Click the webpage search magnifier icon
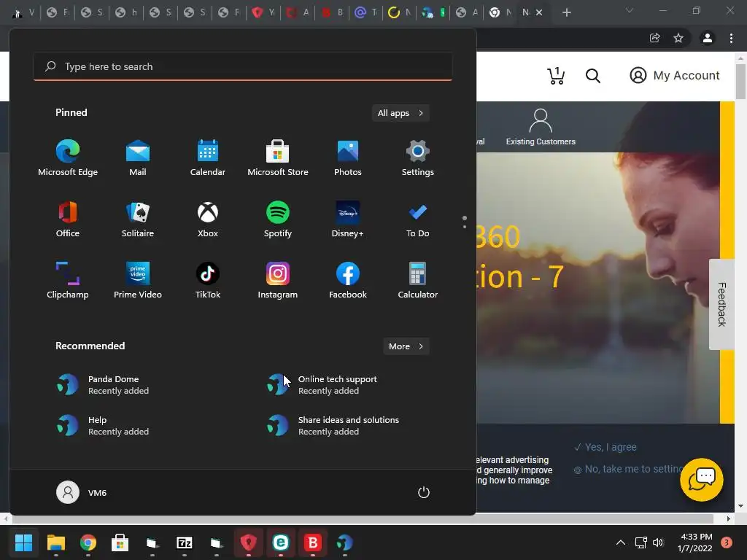747x560 pixels. [593, 76]
